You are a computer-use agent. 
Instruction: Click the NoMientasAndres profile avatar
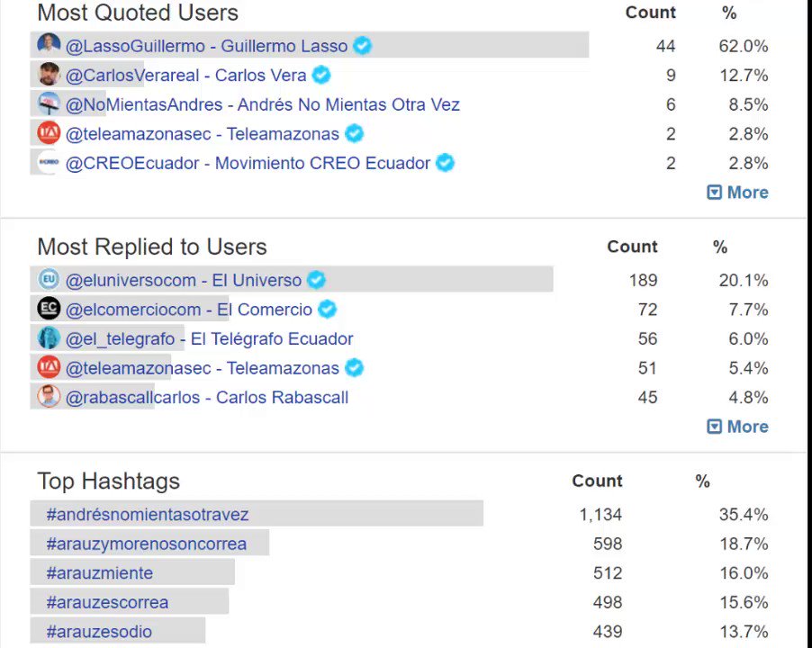coord(49,103)
